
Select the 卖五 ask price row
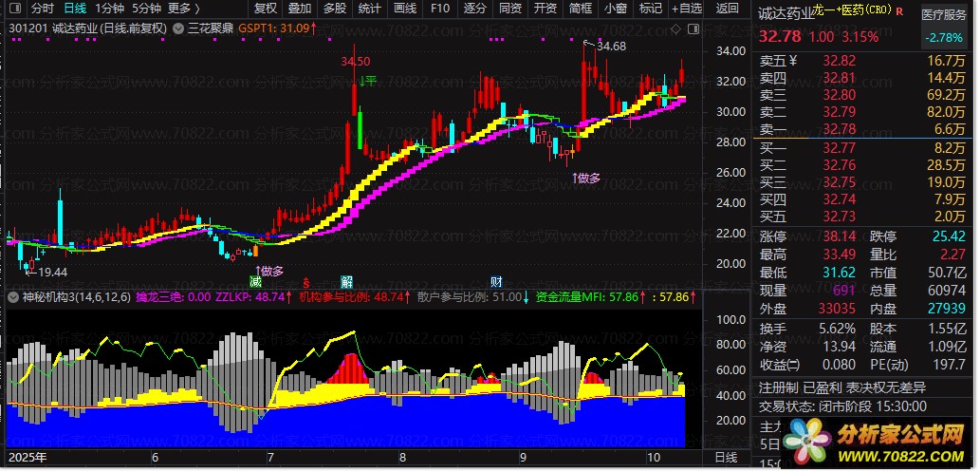[x=862, y=61]
